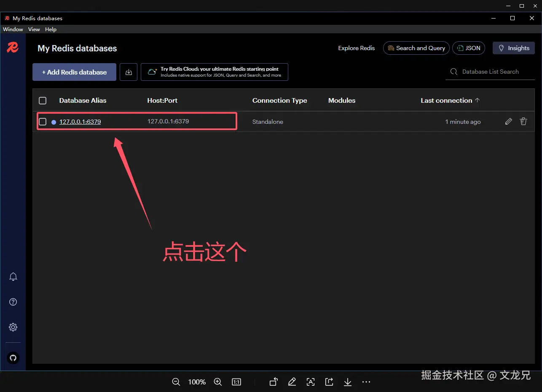This screenshot has width=542, height=392.
Task: Open the settings gear icon
Action: click(x=13, y=327)
